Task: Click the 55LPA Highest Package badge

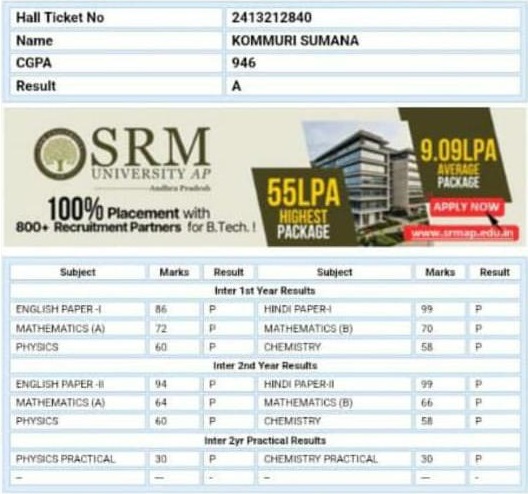Action: 303,208
